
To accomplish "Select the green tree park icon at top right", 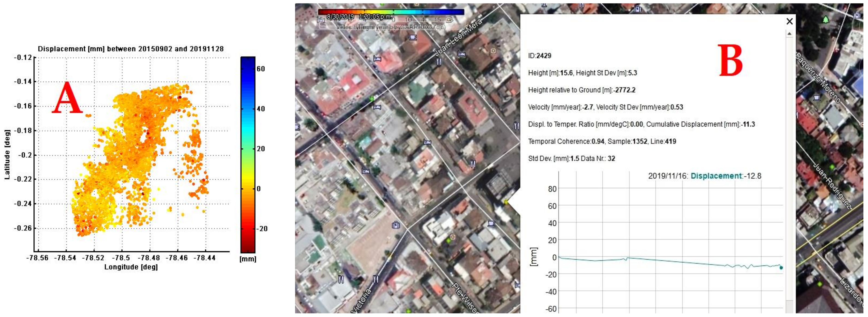I will click(x=826, y=20).
